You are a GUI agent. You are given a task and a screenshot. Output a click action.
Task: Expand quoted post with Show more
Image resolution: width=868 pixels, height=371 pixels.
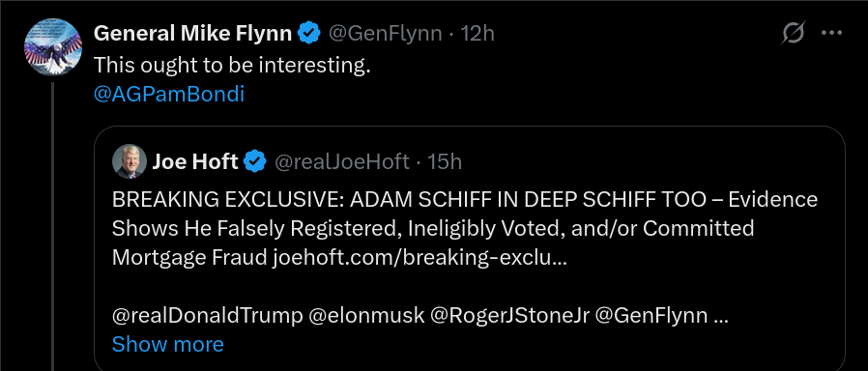168,345
